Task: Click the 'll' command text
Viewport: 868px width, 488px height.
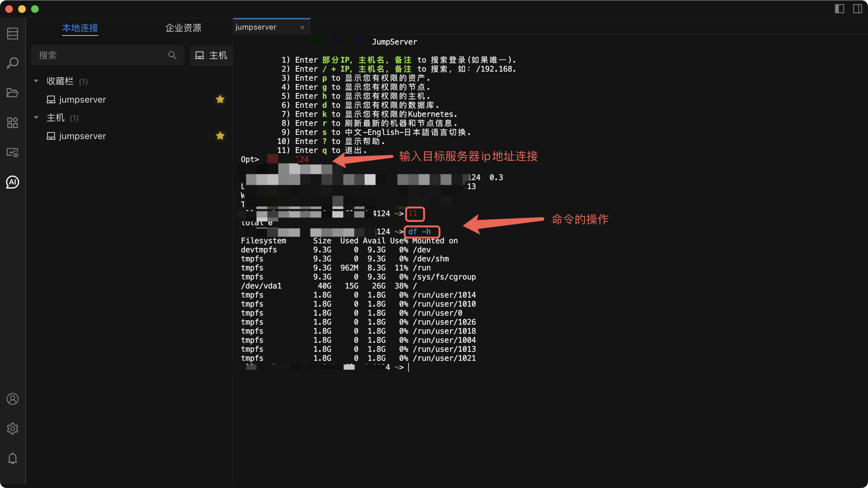Action: (413, 214)
